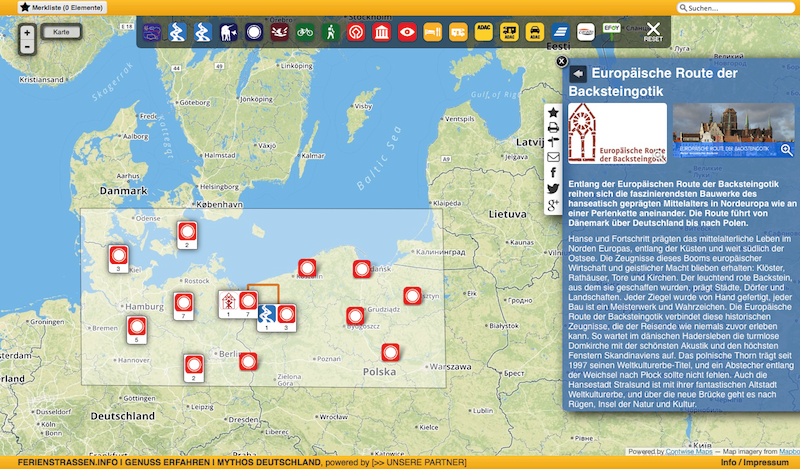Open the UNSERE PARTNER footer link

coord(419,462)
